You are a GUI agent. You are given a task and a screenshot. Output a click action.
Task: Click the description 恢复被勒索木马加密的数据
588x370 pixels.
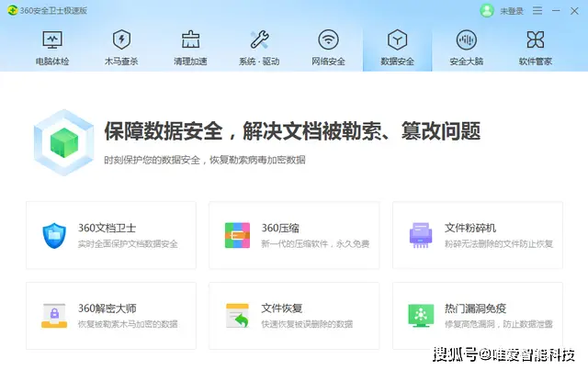pos(128,324)
